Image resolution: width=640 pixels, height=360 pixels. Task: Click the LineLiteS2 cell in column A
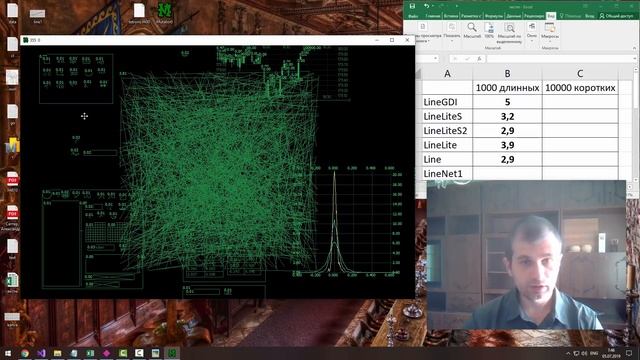pyautogui.click(x=447, y=131)
